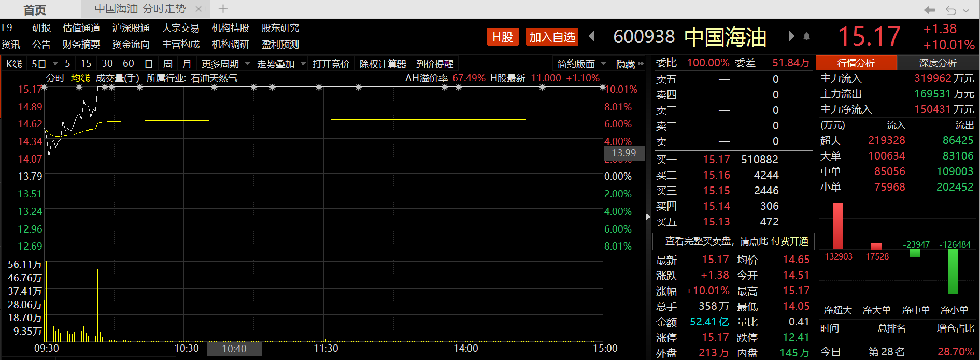Click the star marker at chart's right edge

coord(603,87)
